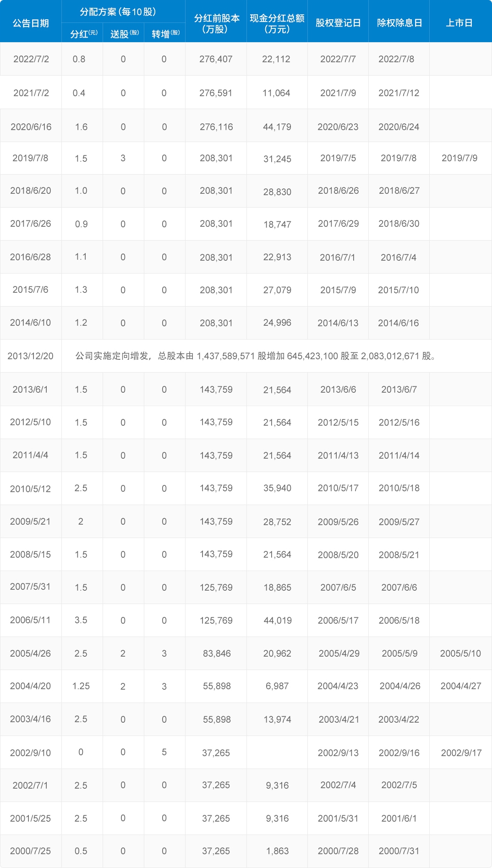Click the share capital 83,846 cell
The height and width of the screenshot is (868, 492).
[217, 654]
